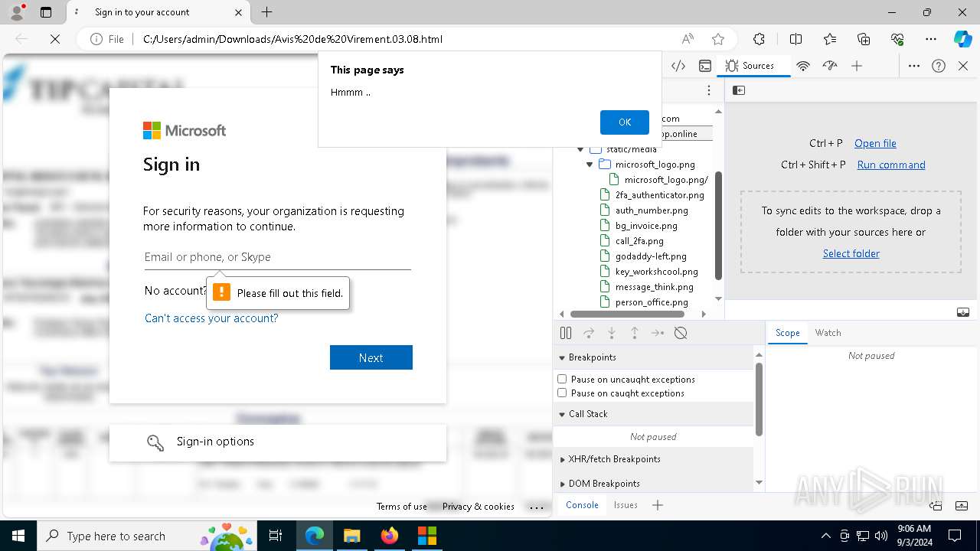
Task: Open Split screen icon
Action: (795, 39)
